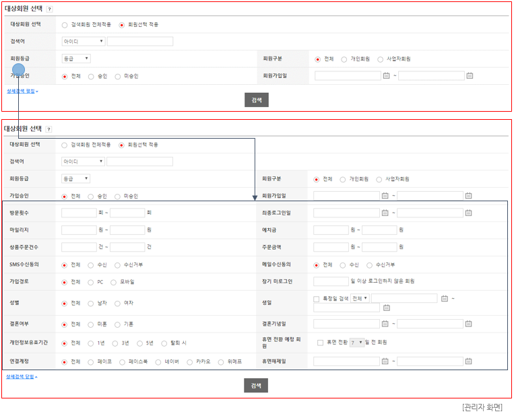Open 등급 dropdown in upper form
514x420 pixels.
(76, 59)
